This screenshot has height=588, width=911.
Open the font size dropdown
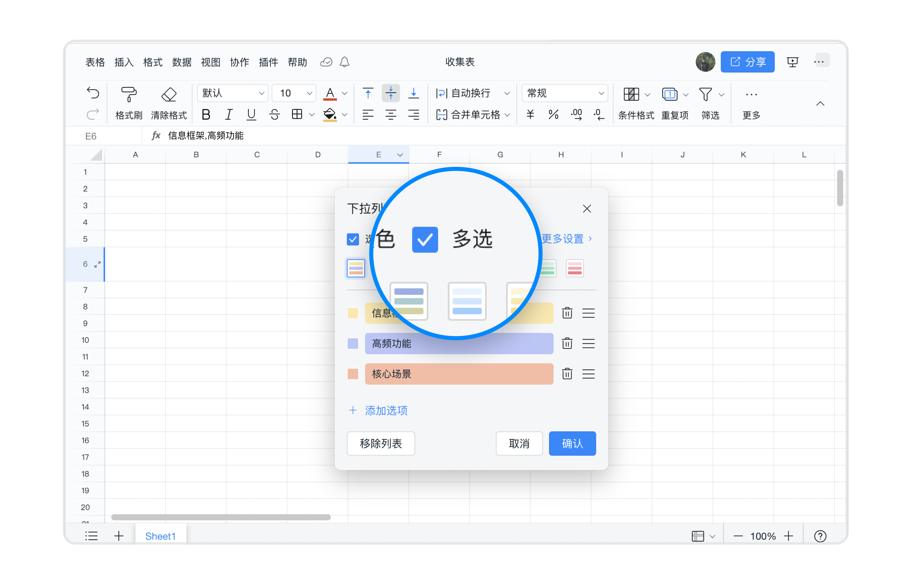coord(294,93)
